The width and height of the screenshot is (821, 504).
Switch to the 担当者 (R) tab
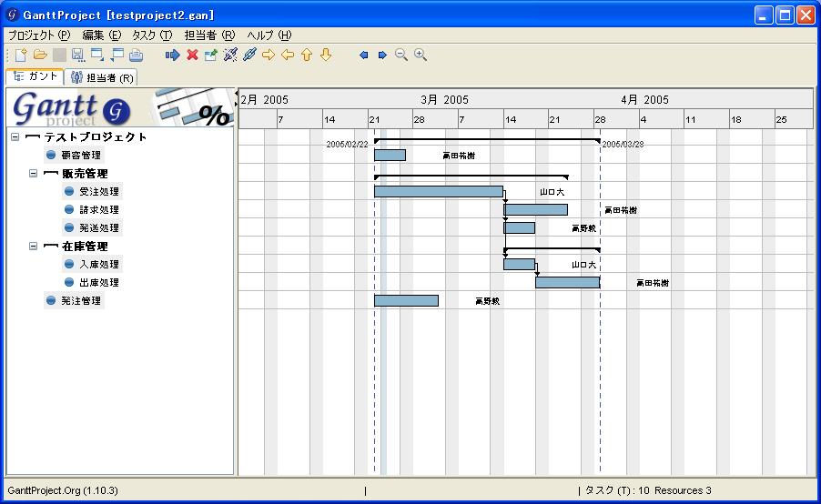click(102, 78)
